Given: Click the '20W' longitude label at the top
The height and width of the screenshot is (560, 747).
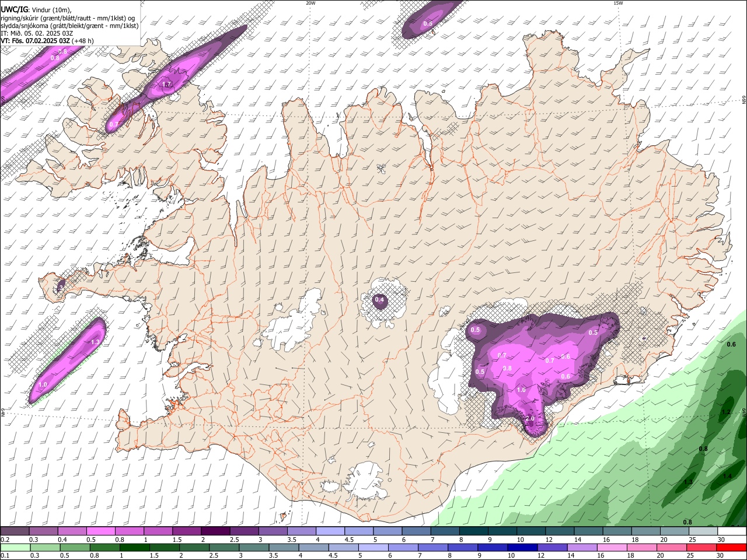Looking at the screenshot, I should coord(310,3).
